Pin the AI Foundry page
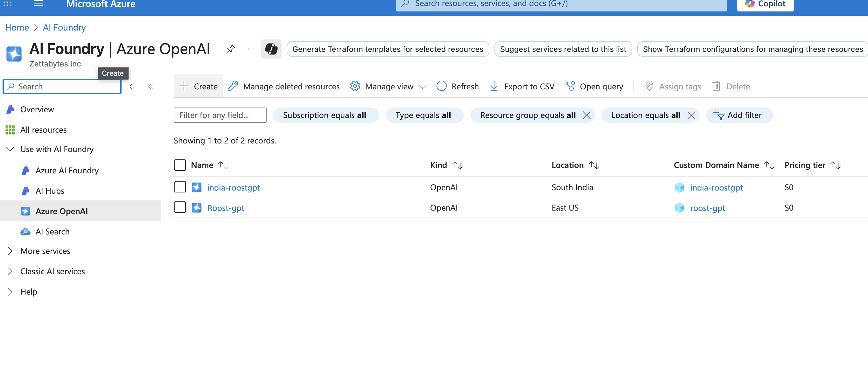 pos(230,49)
